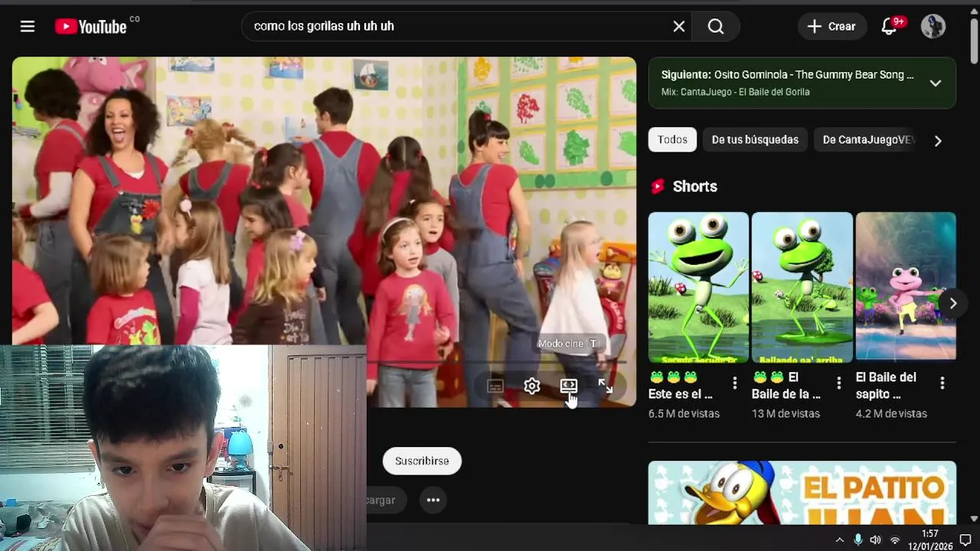
Task: Open the Windows notification center icon
Action: click(x=965, y=540)
